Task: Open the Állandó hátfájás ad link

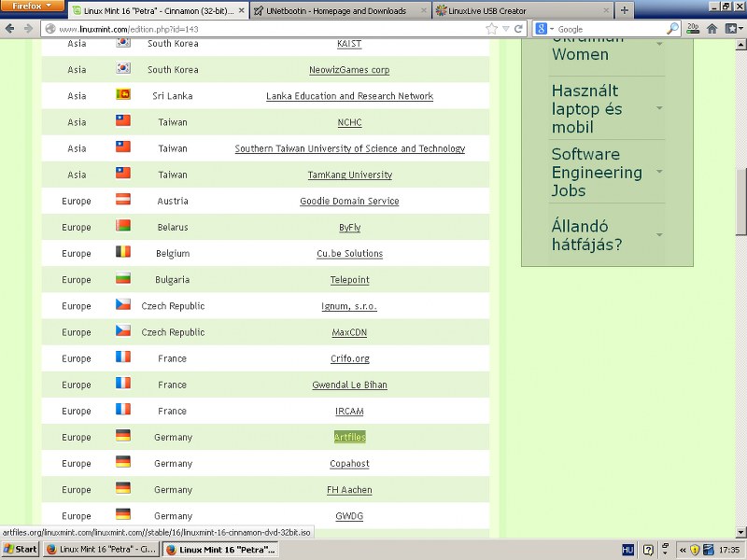Action: point(587,235)
